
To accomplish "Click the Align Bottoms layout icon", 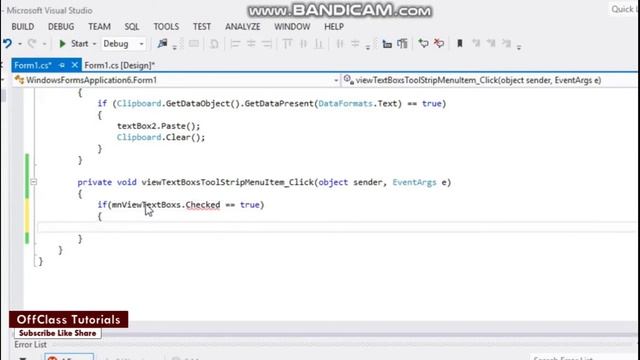I will point(319,44).
